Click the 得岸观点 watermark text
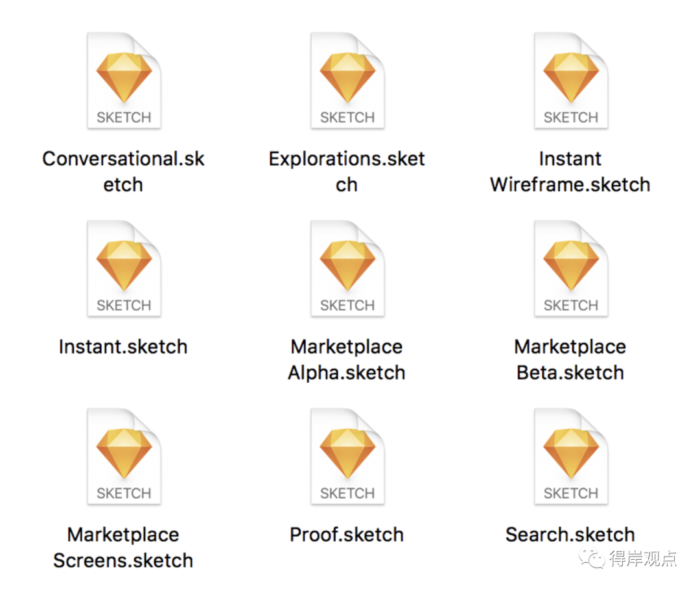Image resolution: width=700 pixels, height=589 pixels. (644, 559)
